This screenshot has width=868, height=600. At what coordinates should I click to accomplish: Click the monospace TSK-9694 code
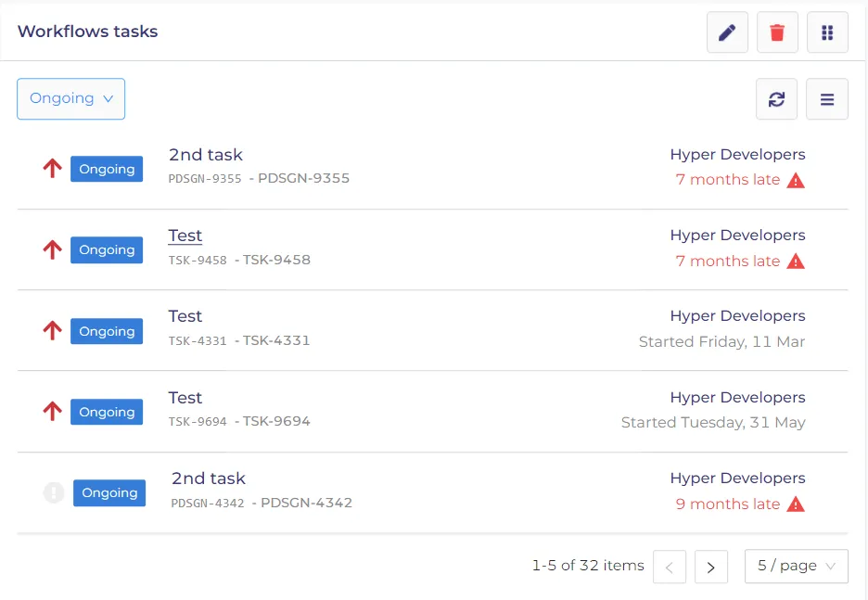pos(198,422)
